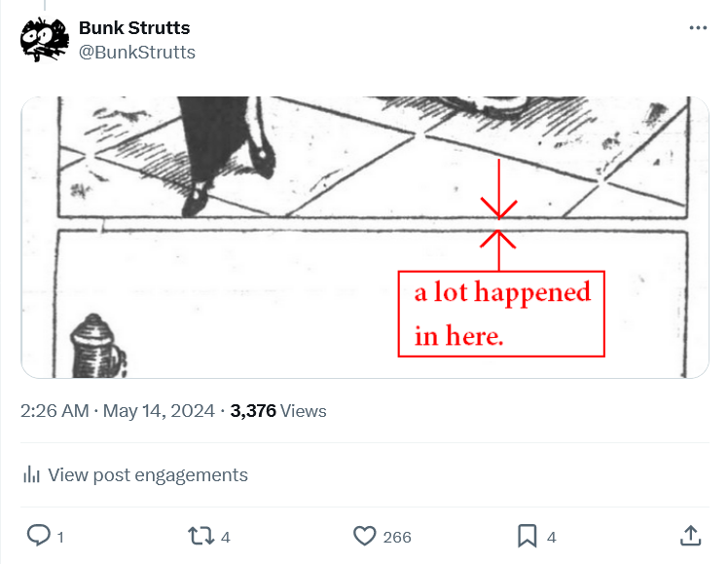728x564 pixels.
Task: Click the 2:26 AM May 14 timestamp
Action: click(117, 411)
